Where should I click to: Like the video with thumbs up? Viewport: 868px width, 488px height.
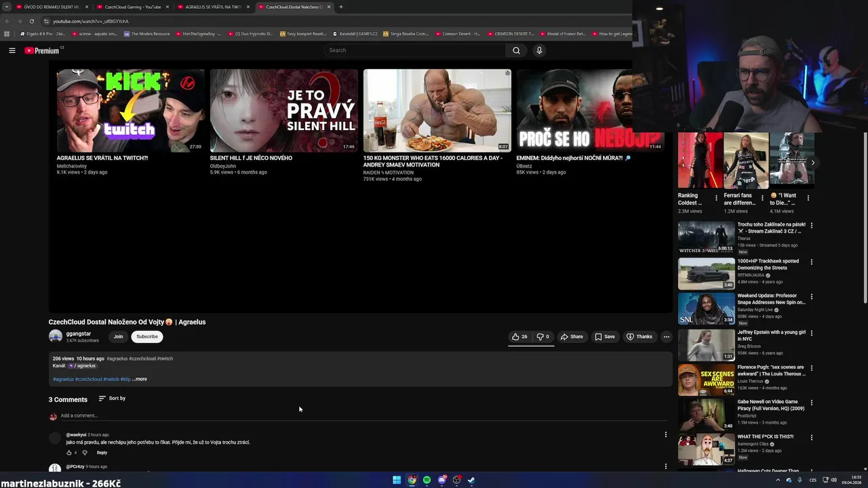pyautogui.click(x=519, y=337)
